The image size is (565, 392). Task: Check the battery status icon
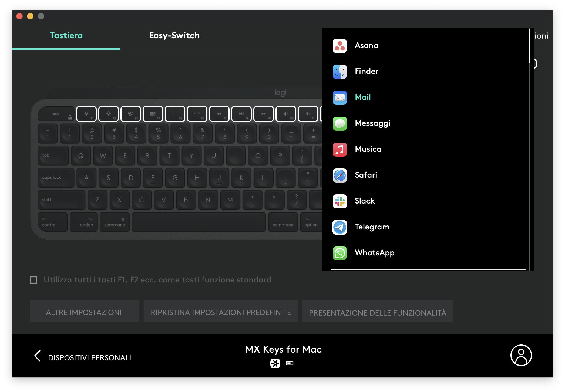click(290, 363)
